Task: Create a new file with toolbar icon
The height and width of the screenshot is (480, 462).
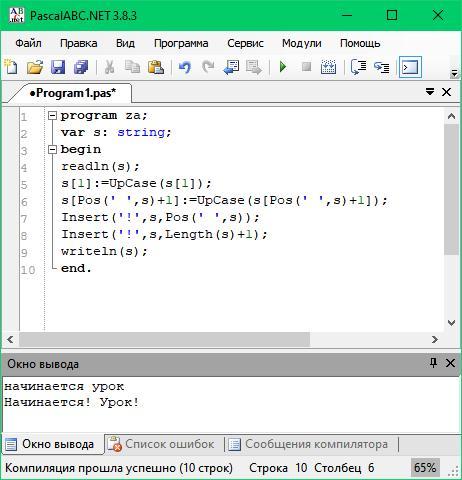Action: [x=12, y=67]
